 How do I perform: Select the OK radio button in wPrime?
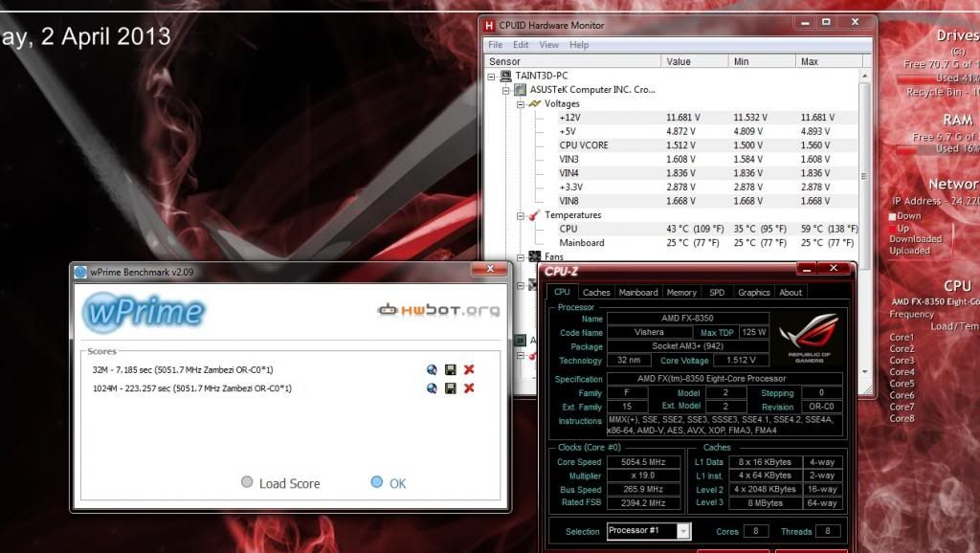pos(376,482)
